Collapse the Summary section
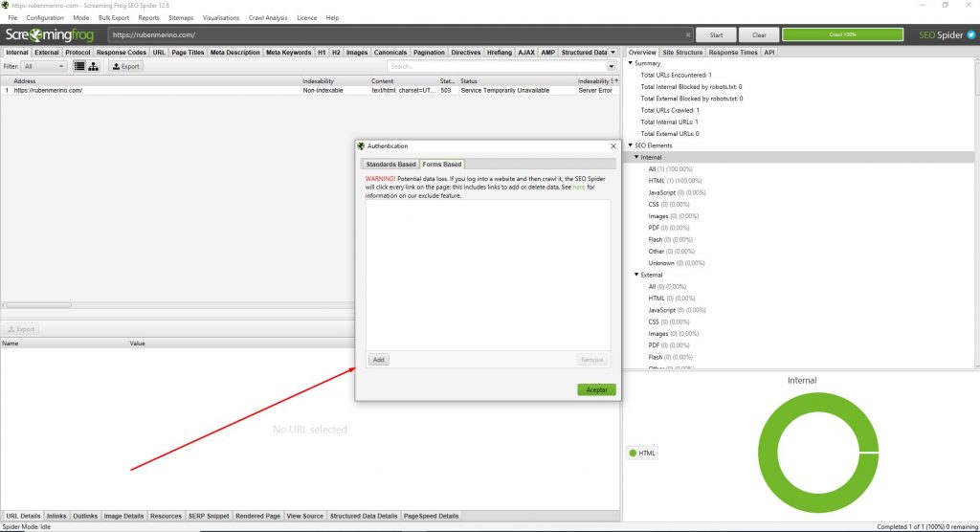 pos(631,64)
